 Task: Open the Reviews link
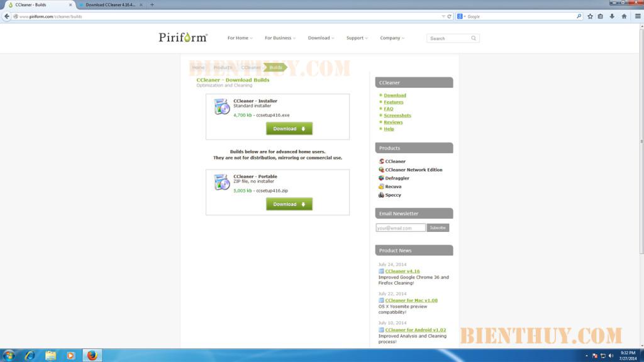(x=393, y=122)
